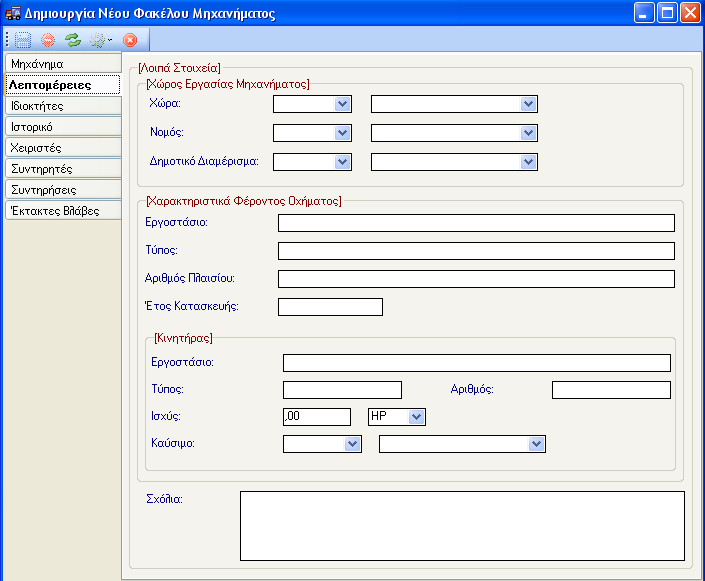Click the green refresh arrows icon
This screenshot has width=705, height=581.
[72, 40]
